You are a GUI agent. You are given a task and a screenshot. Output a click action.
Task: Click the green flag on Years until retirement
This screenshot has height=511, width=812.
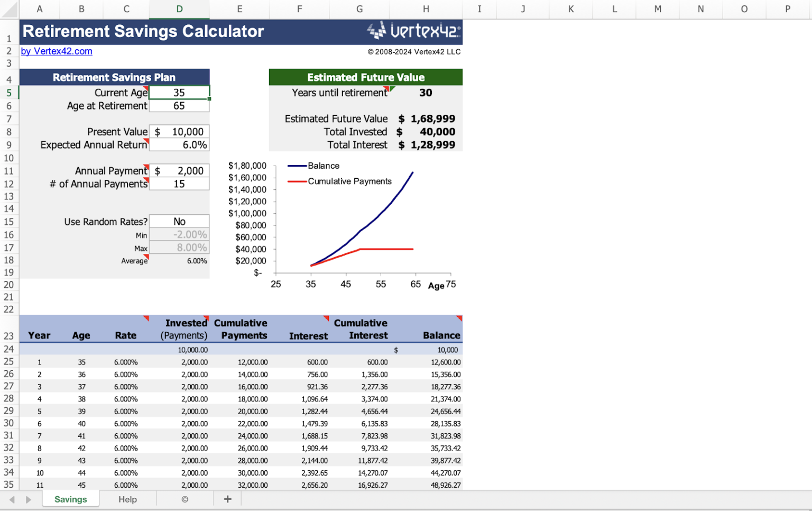pyautogui.click(x=392, y=89)
